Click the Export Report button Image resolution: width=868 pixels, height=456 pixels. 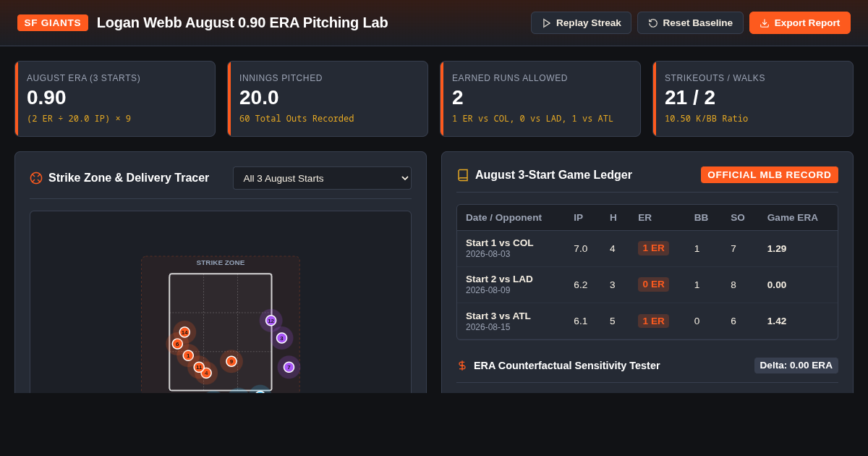coord(800,23)
